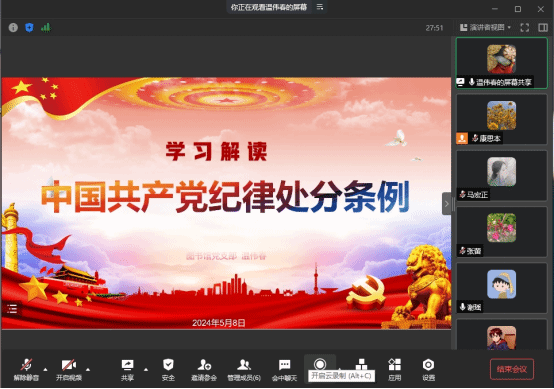The image size is (554, 389).
Task: Open the speaker view (演讲者视图) dropdown
Action: coord(485,28)
